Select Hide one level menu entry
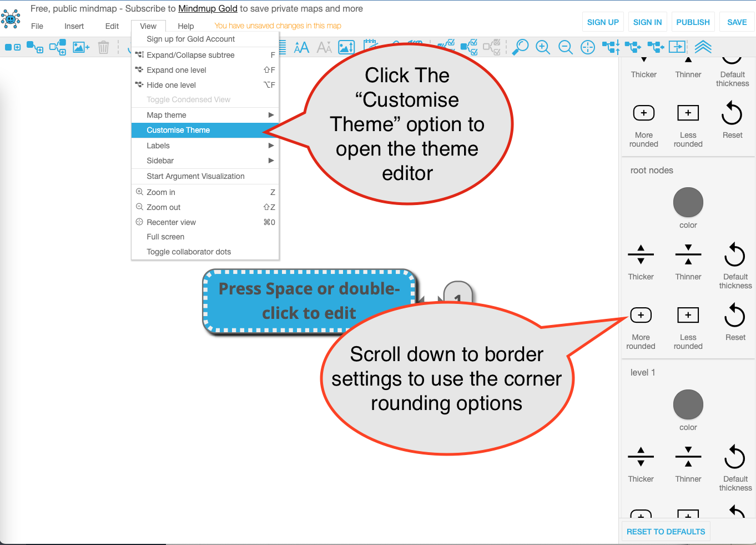Viewport: 756px width, 545px height. [x=205, y=85]
